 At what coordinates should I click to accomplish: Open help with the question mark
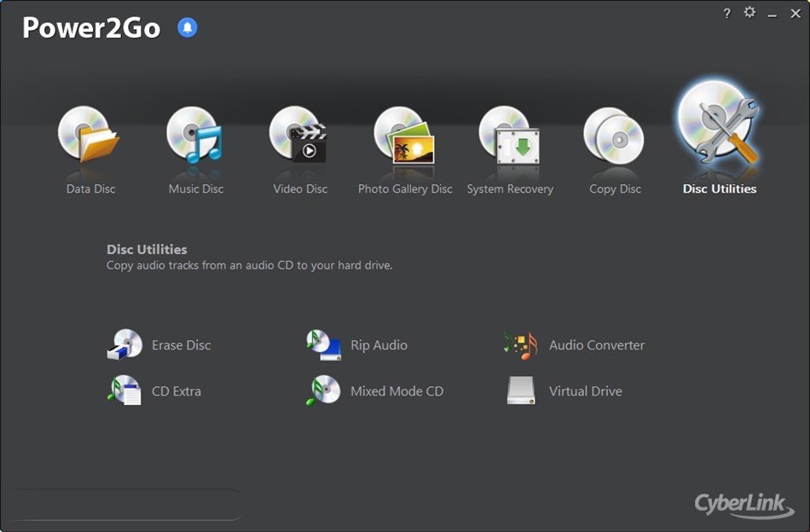[x=726, y=14]
